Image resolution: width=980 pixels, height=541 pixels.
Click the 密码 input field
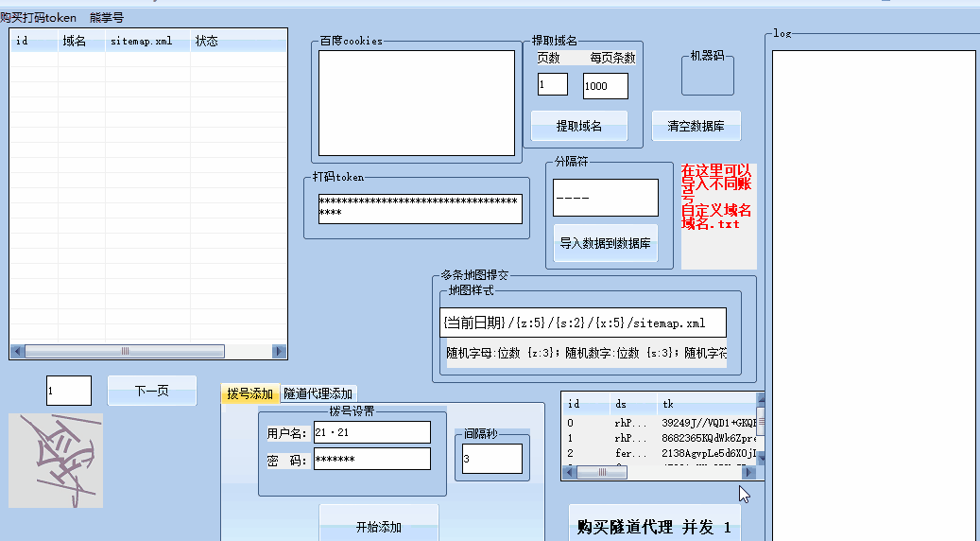[372, 459]
